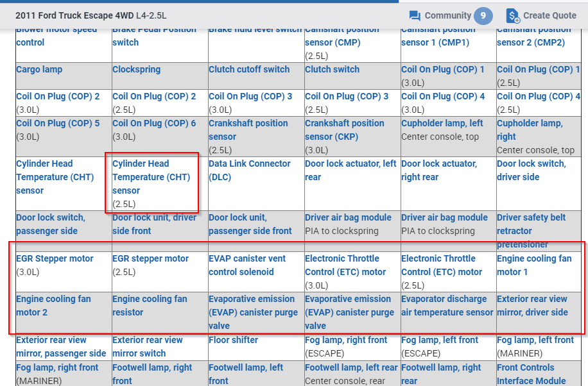Open Coil On Plug (COP) 2 2.5L
The image size is (588, 386).
pyautogui.click(x=154, y=96)
